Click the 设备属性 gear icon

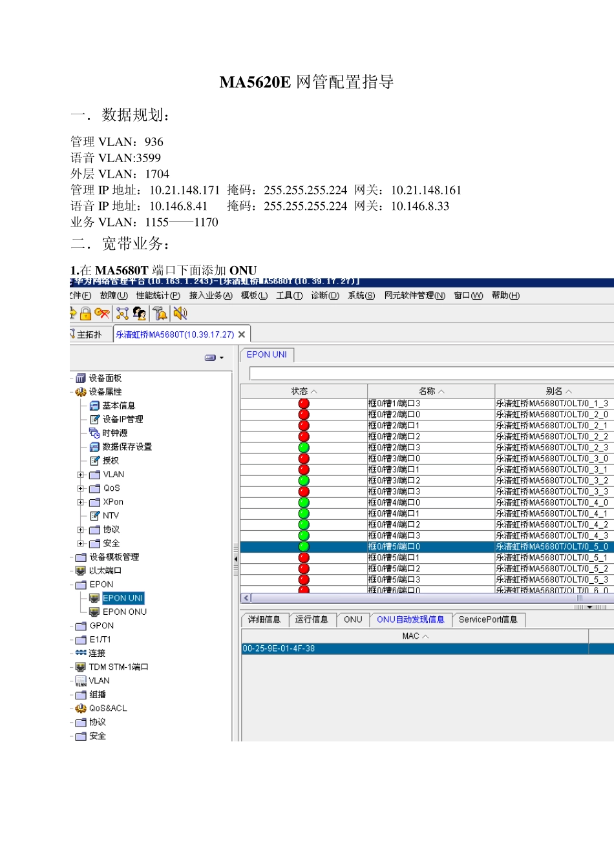[81, 392]
